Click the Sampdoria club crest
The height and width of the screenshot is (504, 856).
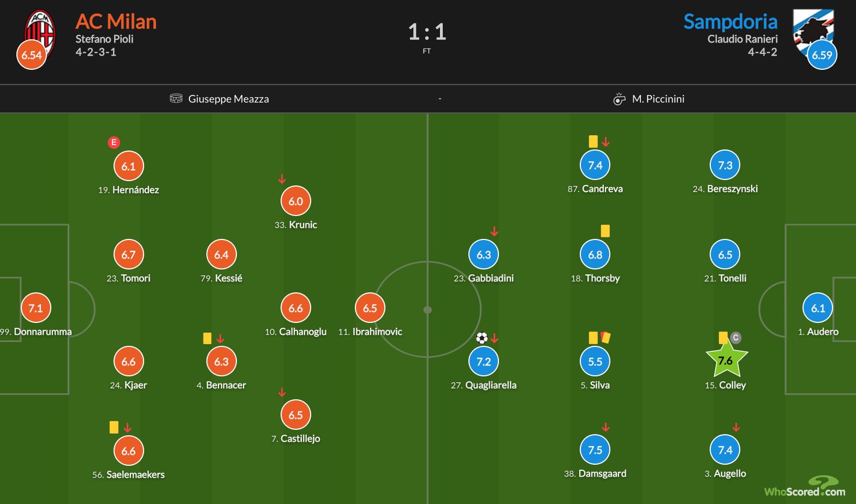point(813,32)
